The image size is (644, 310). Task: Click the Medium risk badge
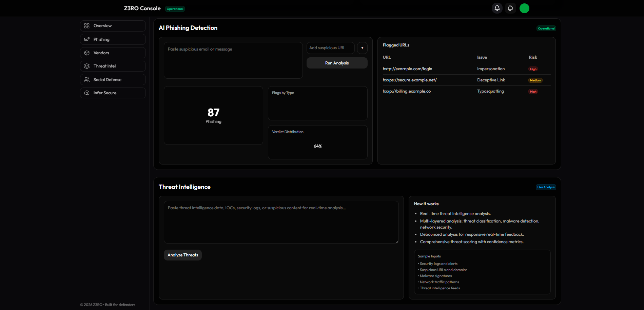[x=535, y=80]
